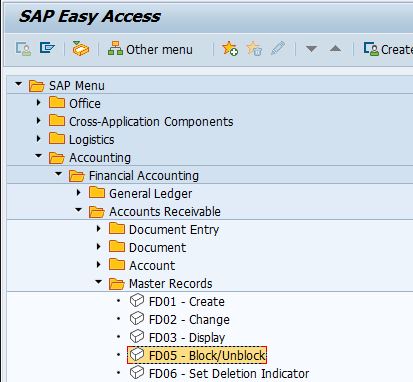Click the Office folder icon
Viewport: 413px width, 382px height.
click(x=57, y=103)
